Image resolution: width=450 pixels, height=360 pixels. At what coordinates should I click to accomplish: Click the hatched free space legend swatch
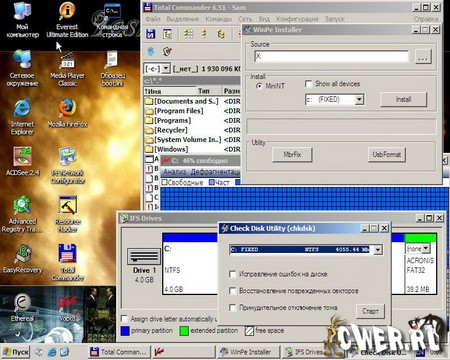click(x=249, y=331)
